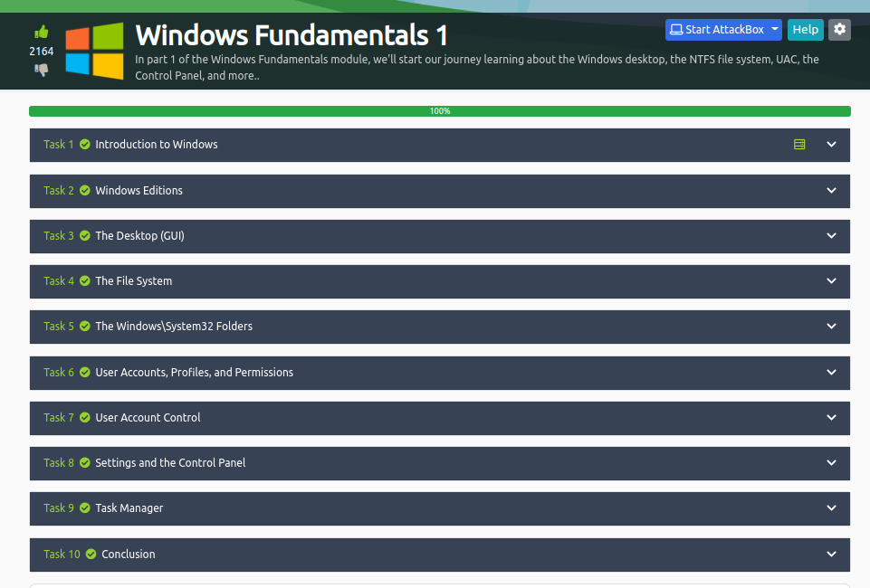Open 'The Windows\System32 Folders' task title
This screenshot has width=870, height=588.
[174, 327]
